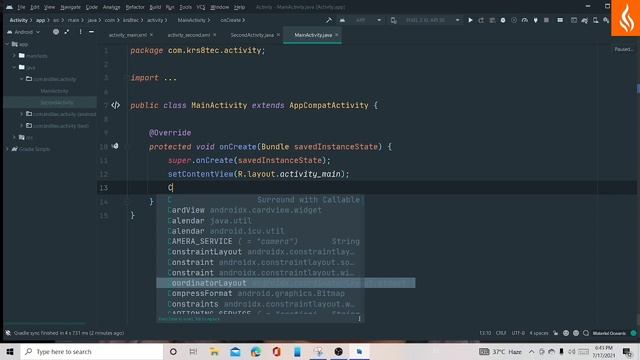
Task: Select opened file locate target icon
Action: click(x=56, y=32)
